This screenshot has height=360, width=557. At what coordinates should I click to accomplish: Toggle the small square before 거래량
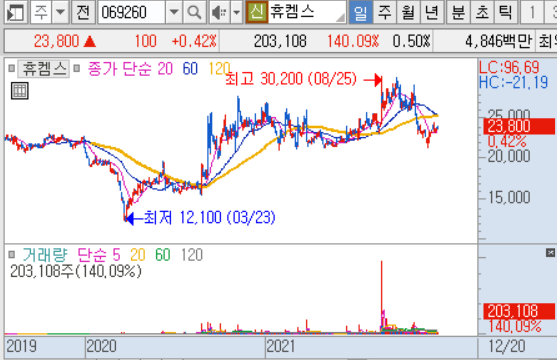pyautogui.click(x=12, y=254)
